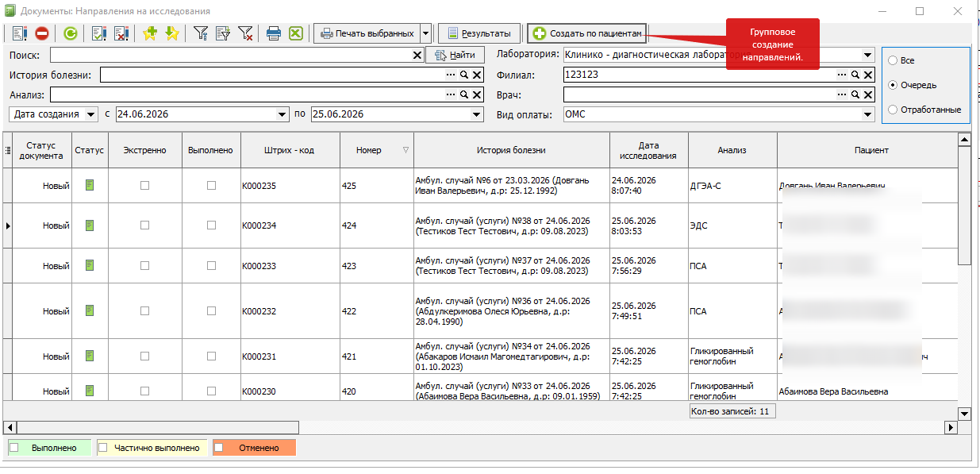Expand the Вид оплаты combo box
Viewport: 980px width, 474px height.
(x=868, y=114)
